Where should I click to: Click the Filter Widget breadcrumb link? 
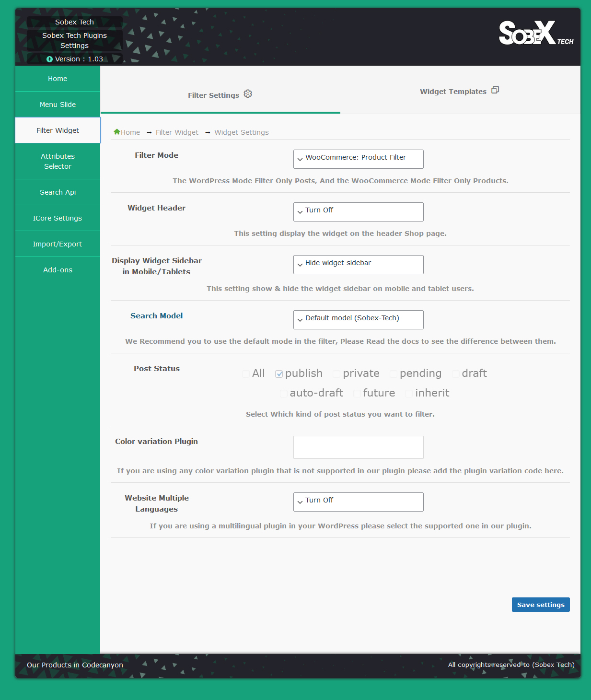coord(177,132)
